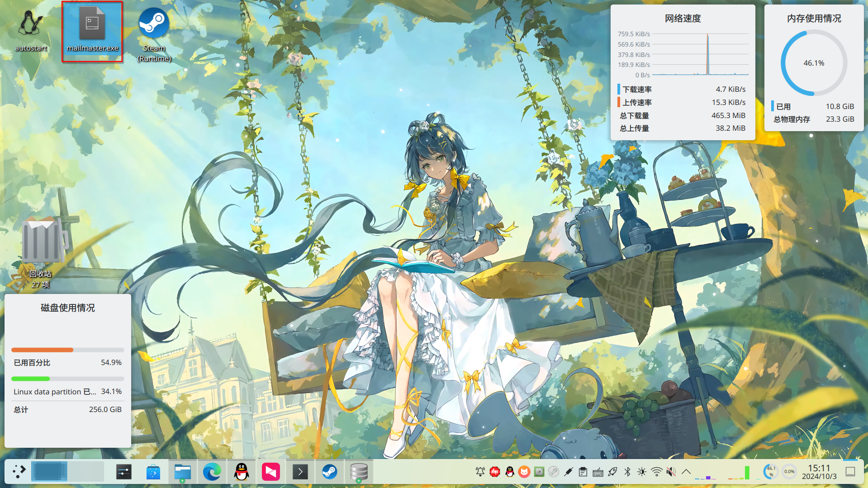Open System Settings from the taskbar

(123, 472)
